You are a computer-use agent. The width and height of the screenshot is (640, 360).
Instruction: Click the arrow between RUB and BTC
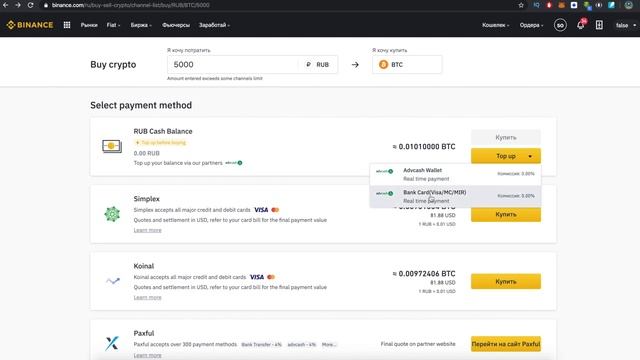click(x=355, y=64)
